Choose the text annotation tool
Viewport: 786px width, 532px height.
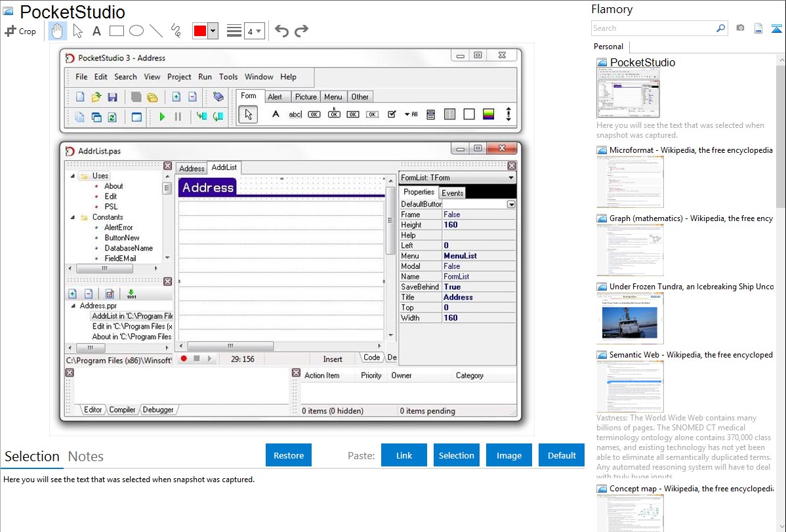coord(96,31)
